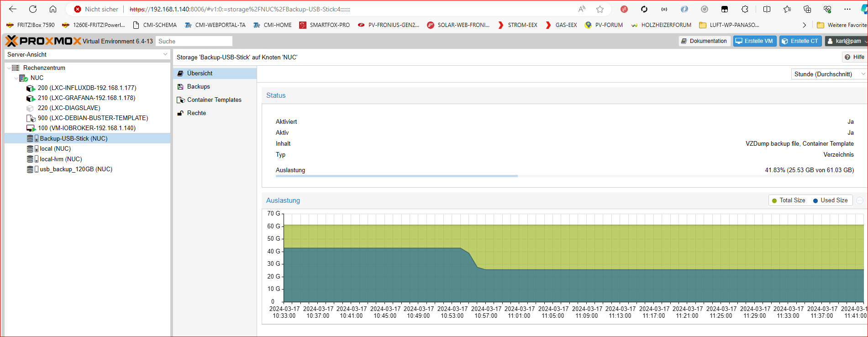
Task: Click the '41.83% (25.53 GB von 61.03 GB)' value
Action: [x=809, y=170]
